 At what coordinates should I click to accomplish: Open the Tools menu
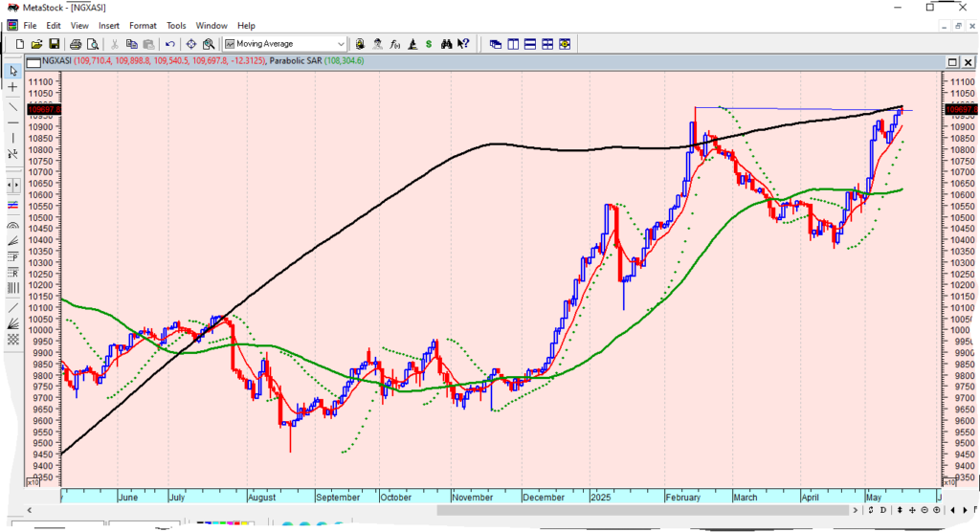tap(176, 26)
